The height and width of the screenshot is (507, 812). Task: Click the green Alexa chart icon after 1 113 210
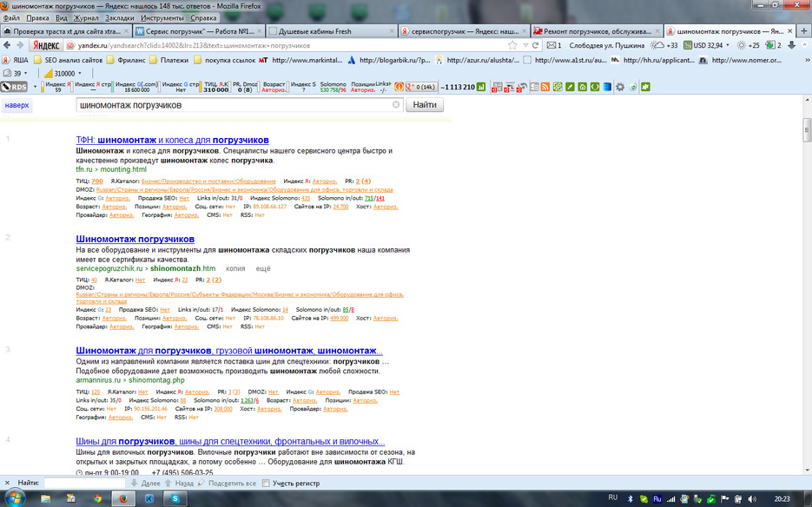tap(481, 87)
